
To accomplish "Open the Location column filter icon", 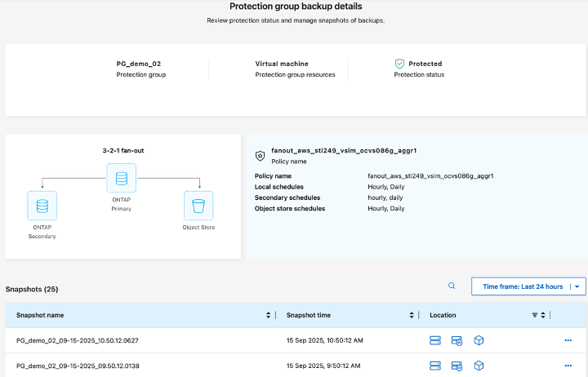I will (535, 315).
